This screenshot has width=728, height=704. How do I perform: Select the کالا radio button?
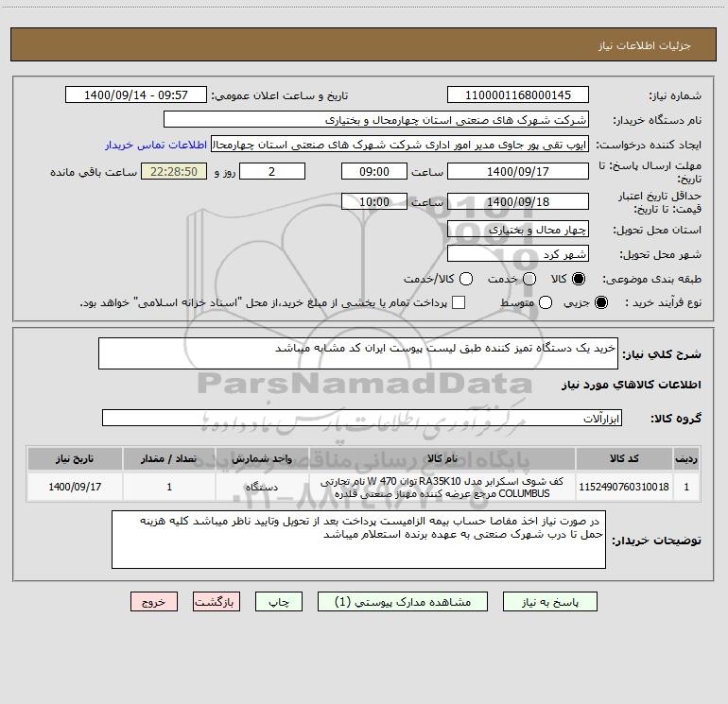pos(578,279)
